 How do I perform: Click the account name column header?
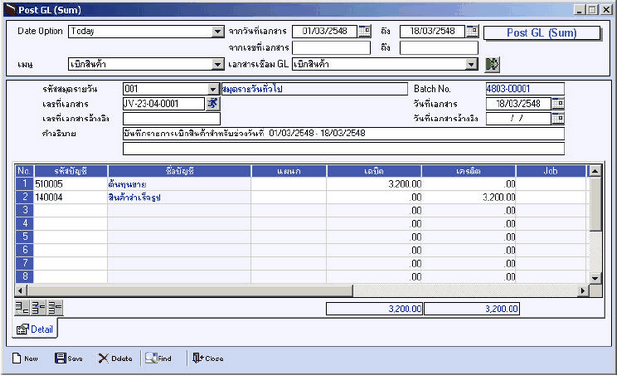coord(179,171)
